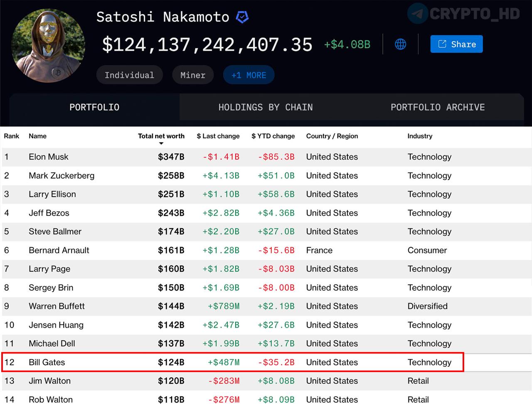The image size is (532, 404).
Task: Click Steve Ballmer's $174B net worth
Action: (171, 232)
